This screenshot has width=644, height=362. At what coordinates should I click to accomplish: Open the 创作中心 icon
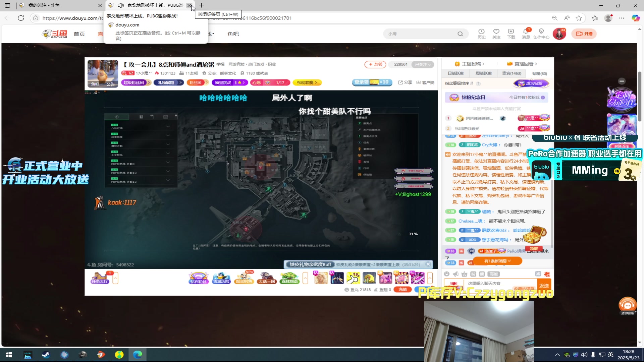(541, 34)
